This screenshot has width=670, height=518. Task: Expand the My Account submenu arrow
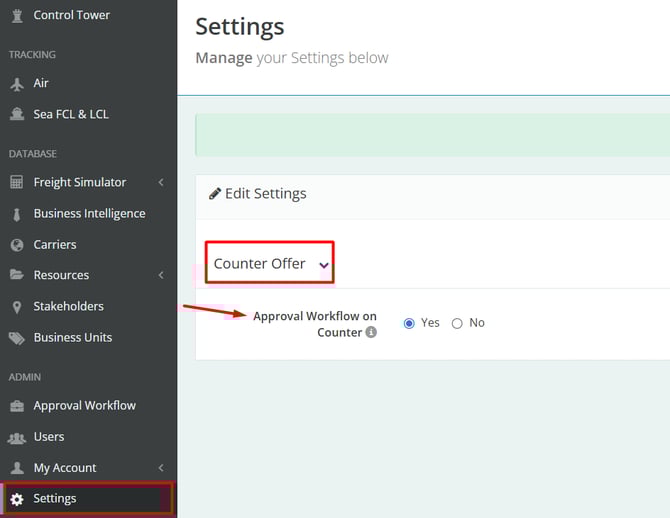click(161, 468)
